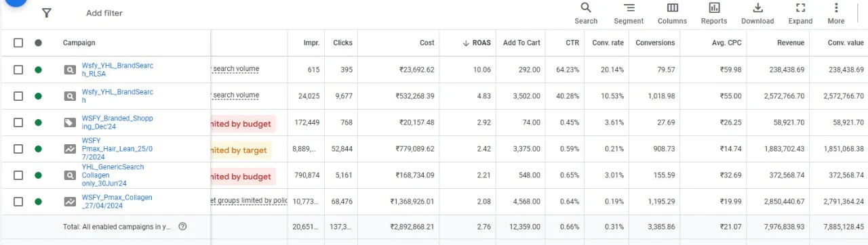
Task: Expand the table to full screen
Action: pos(800,8)
